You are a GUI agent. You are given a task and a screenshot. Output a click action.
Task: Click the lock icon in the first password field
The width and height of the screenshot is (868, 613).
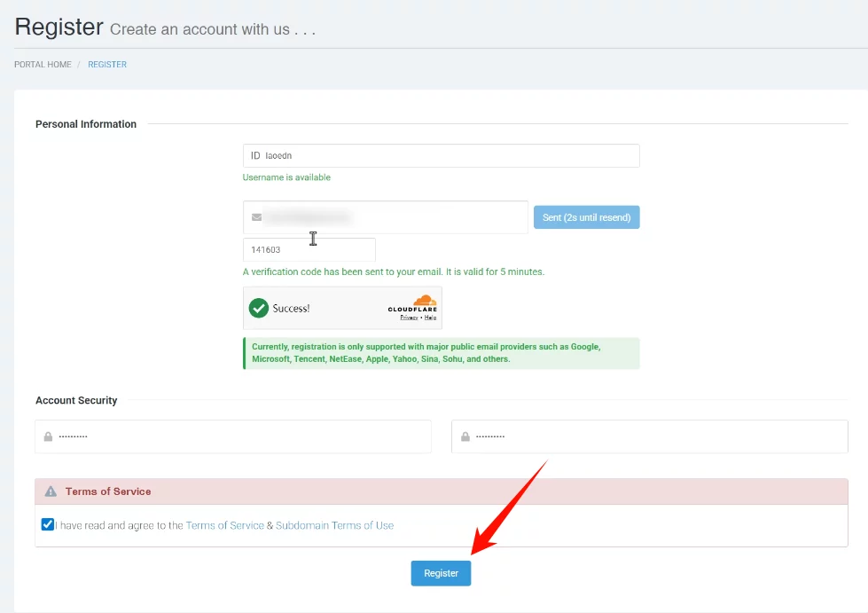[48, 437]
